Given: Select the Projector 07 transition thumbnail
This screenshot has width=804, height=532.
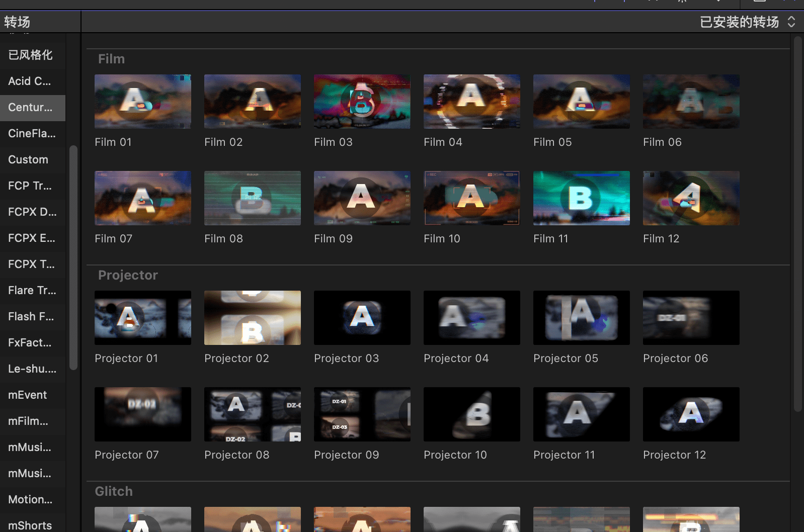Looking at the screenshot, I should 143,414.
